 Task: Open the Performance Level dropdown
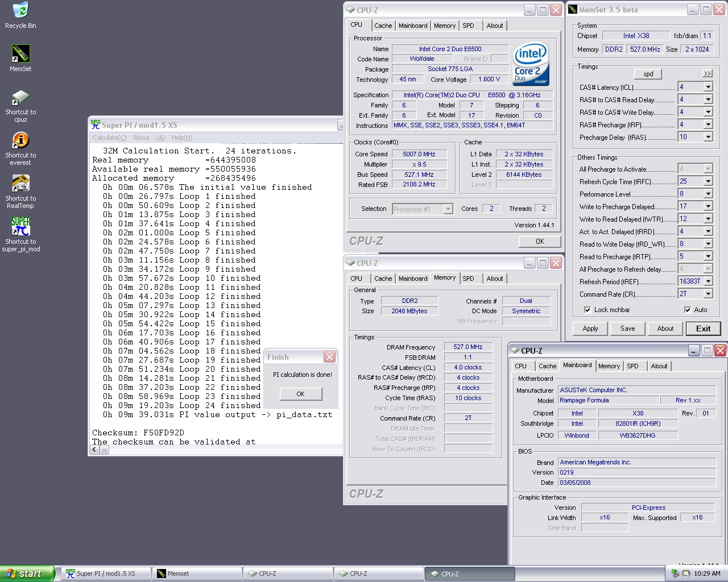tap(708, 194)
